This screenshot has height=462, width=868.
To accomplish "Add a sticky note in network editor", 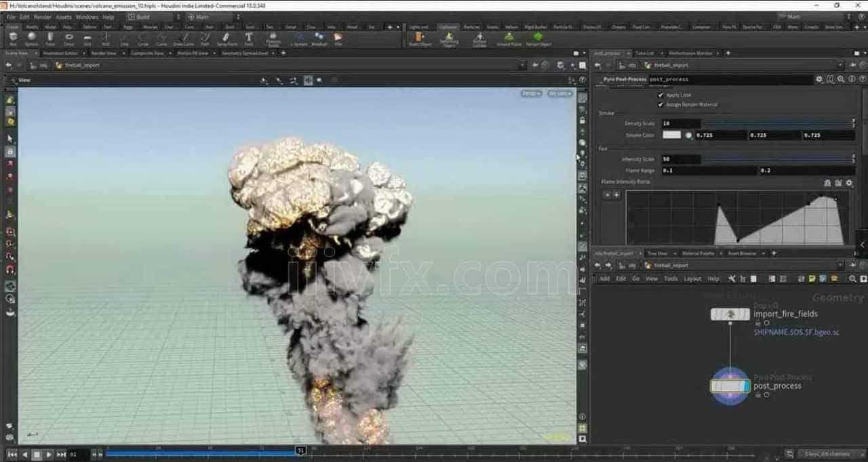I will point(812,278).
